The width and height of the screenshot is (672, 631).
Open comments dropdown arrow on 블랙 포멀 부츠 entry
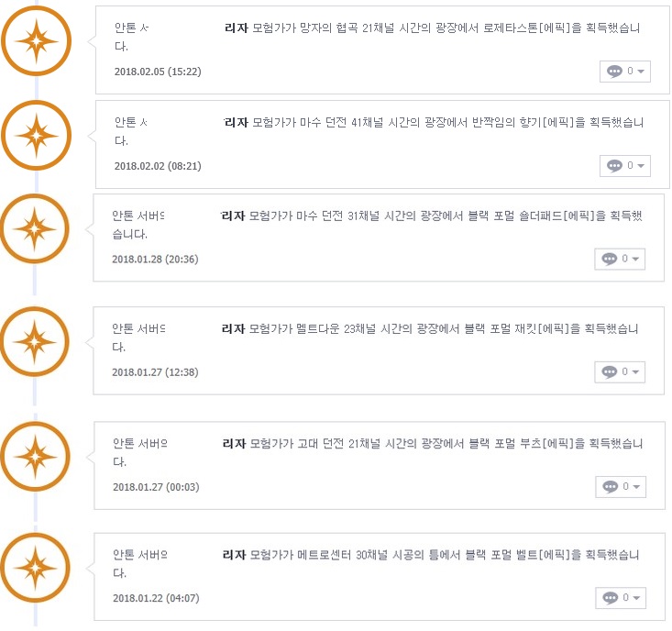point(636,486)
